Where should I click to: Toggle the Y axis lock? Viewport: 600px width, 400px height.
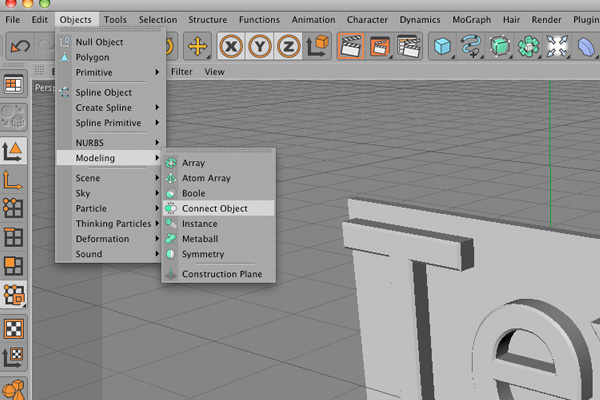[x=260, y=46]
